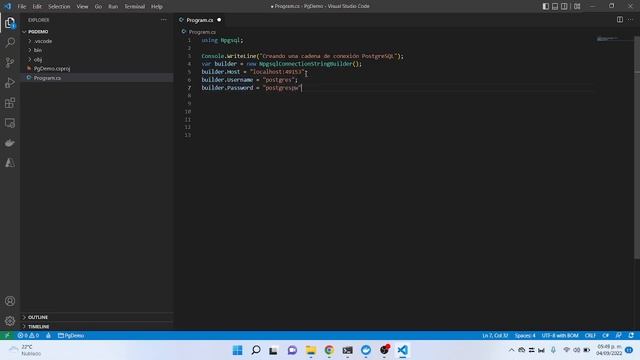This screenshot has height=360, width=640.
Task: Open the Terminal menu
Action: [x=135, y=7]
